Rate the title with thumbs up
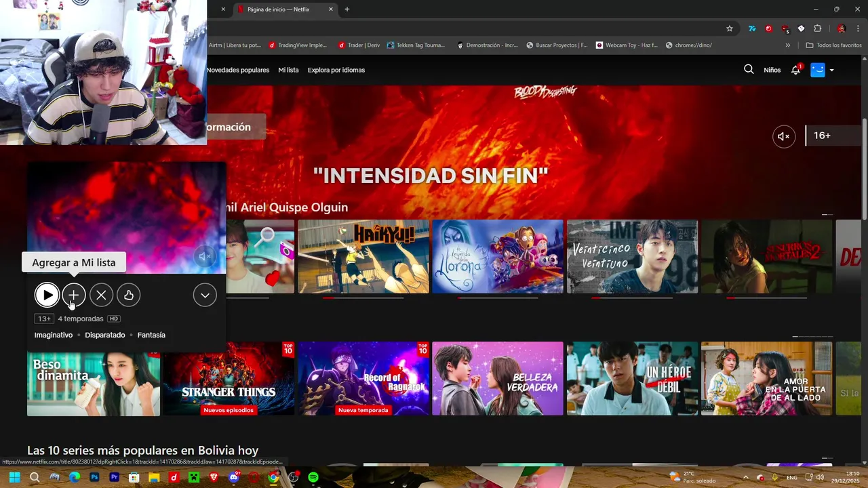Viewport: 868px width, 488px height. 128,295
